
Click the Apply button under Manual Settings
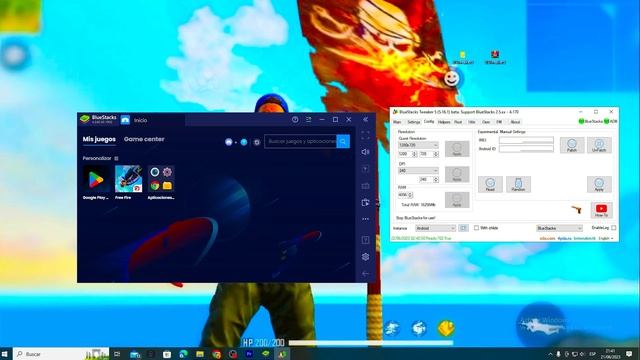click(x=599, y=184)
